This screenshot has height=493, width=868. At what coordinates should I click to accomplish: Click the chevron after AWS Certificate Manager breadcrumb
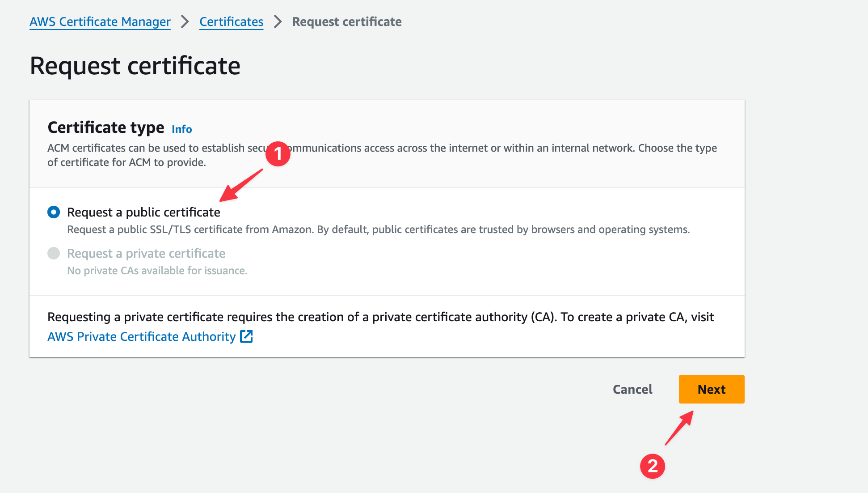click(185, 21)
